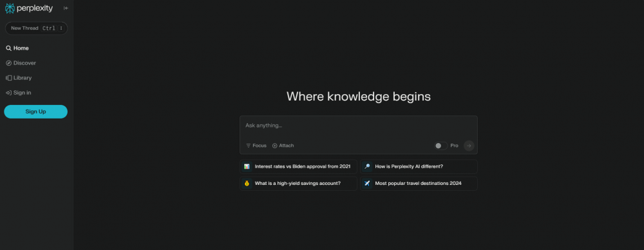Click the airplane emoji icon

[367, 184]
